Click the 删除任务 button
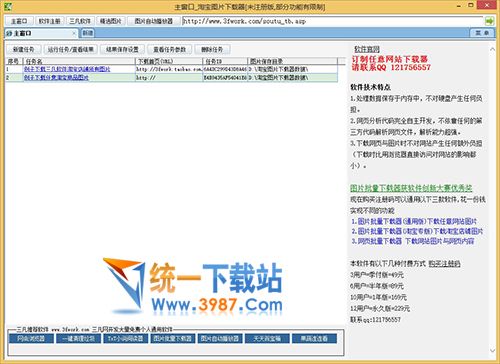This screenshot has height=364, width=500. pos(212,49)
